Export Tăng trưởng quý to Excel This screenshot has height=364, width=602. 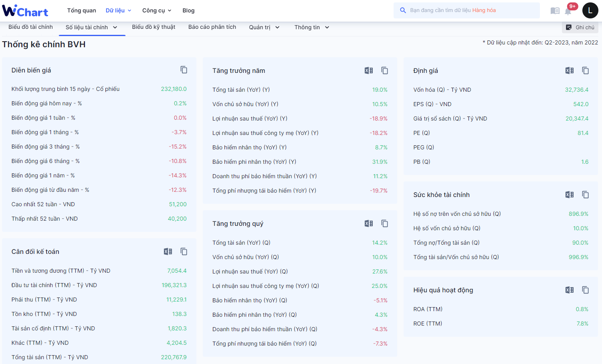pyautogui.click(x=369, y=223)
